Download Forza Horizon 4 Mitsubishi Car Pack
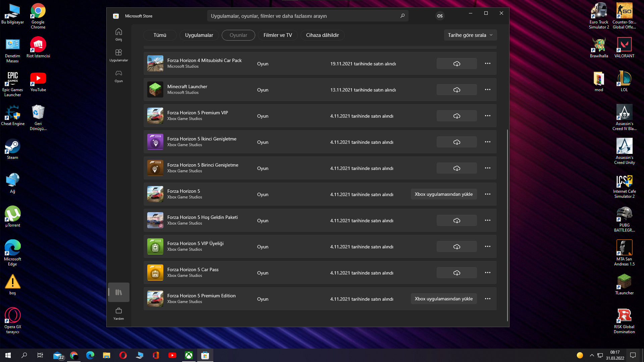The width and height of the screenshot is (644, 362). click(x=457, y=64)
